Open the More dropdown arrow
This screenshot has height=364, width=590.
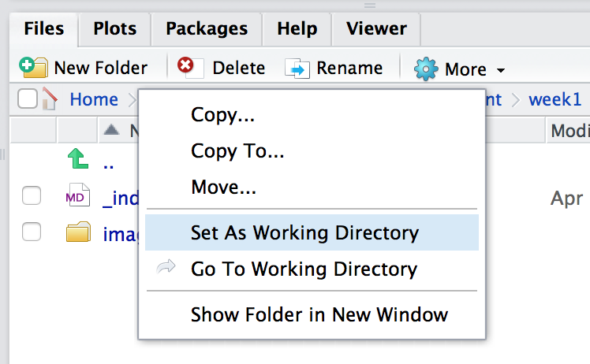[501, 71]
